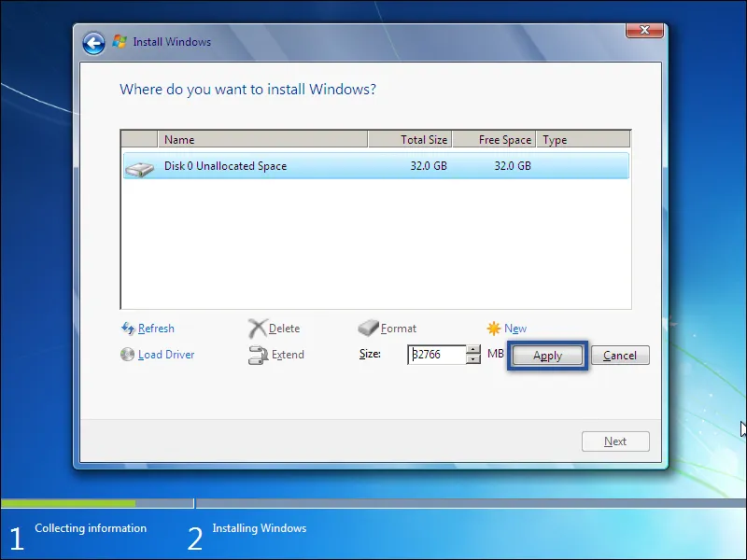Click the Load Driver disc icon
This screenshot has width=747, height=560.
point(128,355)
